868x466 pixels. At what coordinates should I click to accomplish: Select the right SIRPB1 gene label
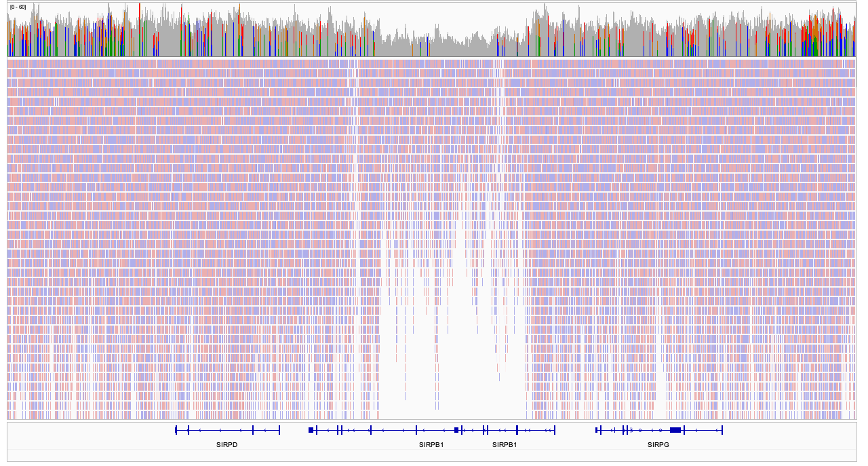pyautogui.click(x=504, y=445)
